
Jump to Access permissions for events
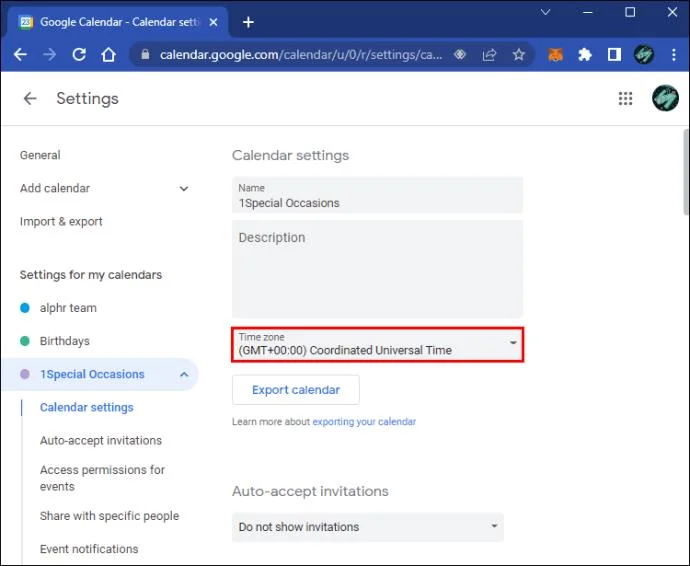click(x=102, y=478)
